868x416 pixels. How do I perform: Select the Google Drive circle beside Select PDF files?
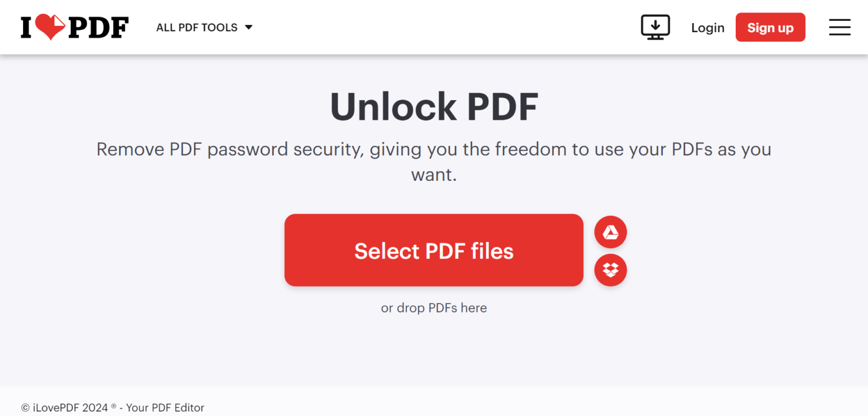(610, 232)
